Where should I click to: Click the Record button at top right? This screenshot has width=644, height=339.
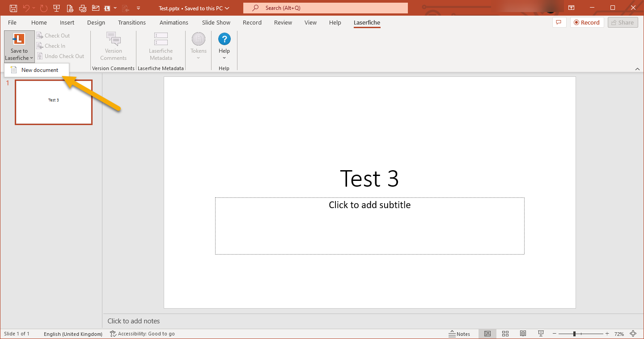tap(587, 22)
